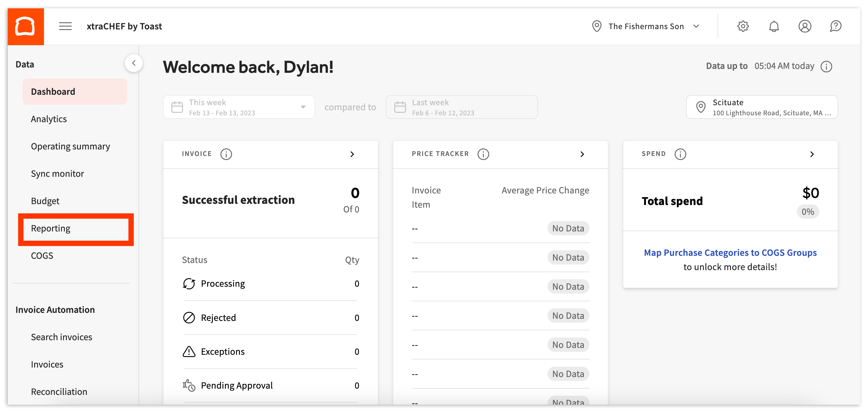Select Reporting in the sidebar
868x413 pixels.
coord(51,228)
